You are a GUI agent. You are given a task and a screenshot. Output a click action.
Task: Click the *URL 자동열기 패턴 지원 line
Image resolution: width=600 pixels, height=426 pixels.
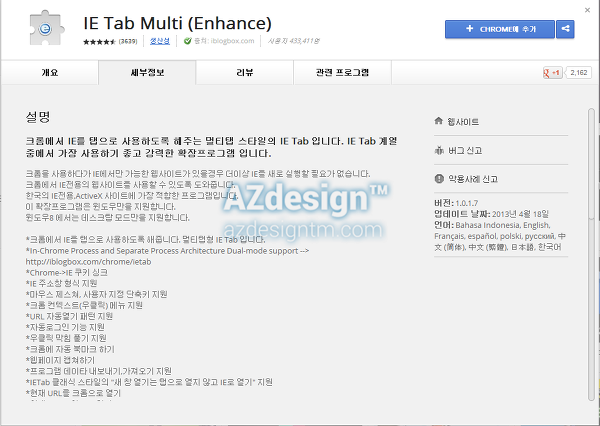click(x=69, y=316)
